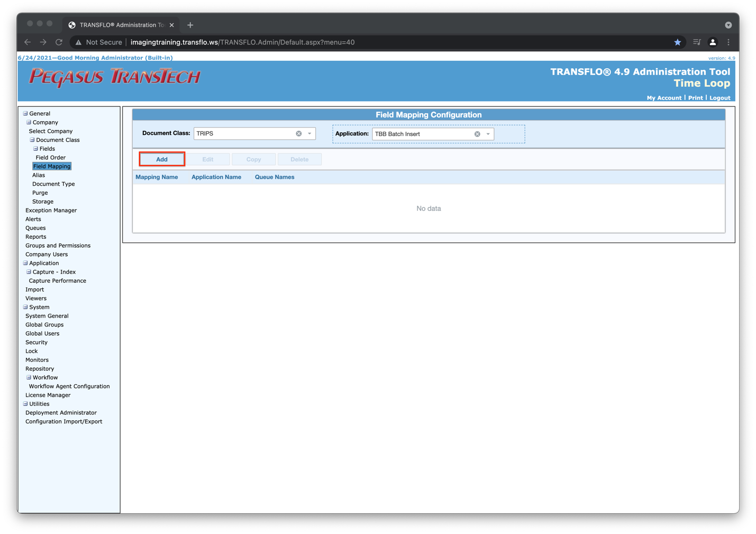Image resolution: width=756 pixels, height=534 pixels.
Task: Sort by Mapping Name column header
Action: (x=157, y=177)
